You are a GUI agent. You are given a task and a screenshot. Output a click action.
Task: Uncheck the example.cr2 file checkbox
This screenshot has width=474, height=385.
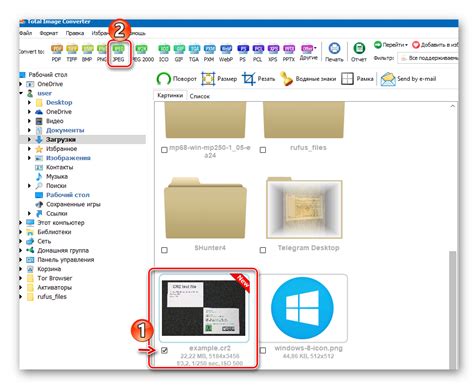point(164,350)
